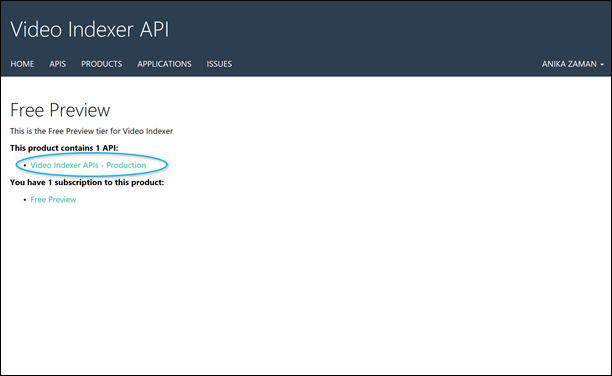Click text 'This is the Free Preview tier for Video Indexer'
The width and height of the screenshot is (612, 376).
(x=91, y=131)
